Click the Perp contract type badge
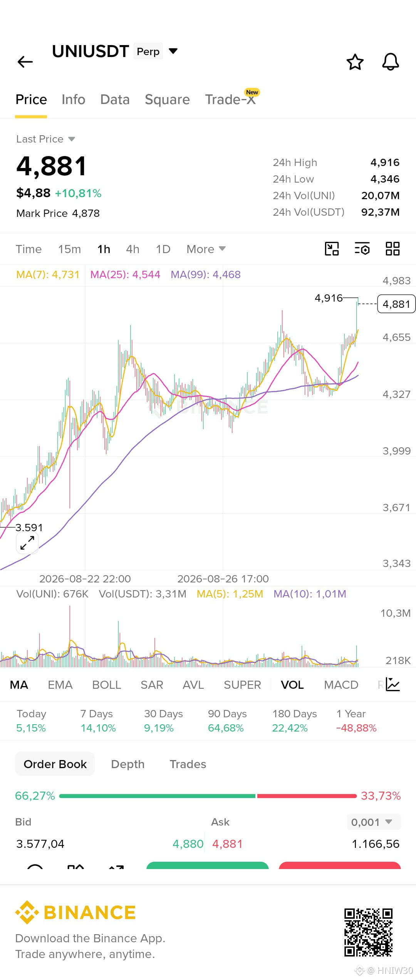This screenshot has height=980, width=416. 148,51
